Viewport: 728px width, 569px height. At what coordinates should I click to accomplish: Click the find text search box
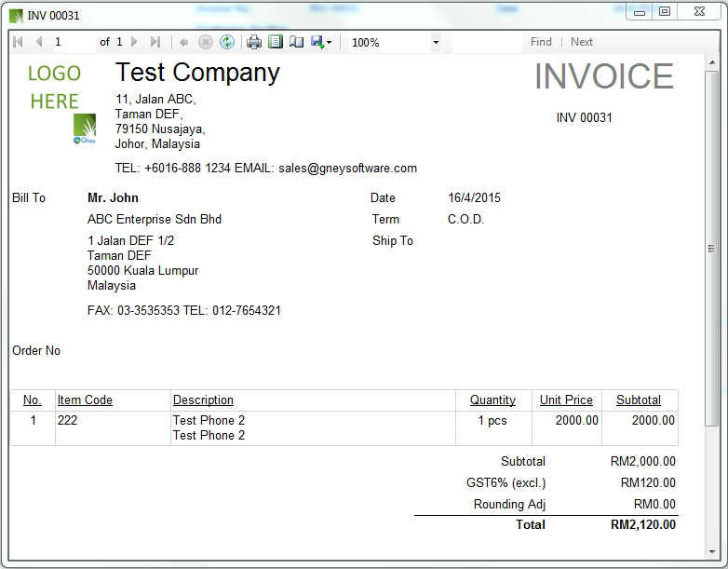(487, 42)
